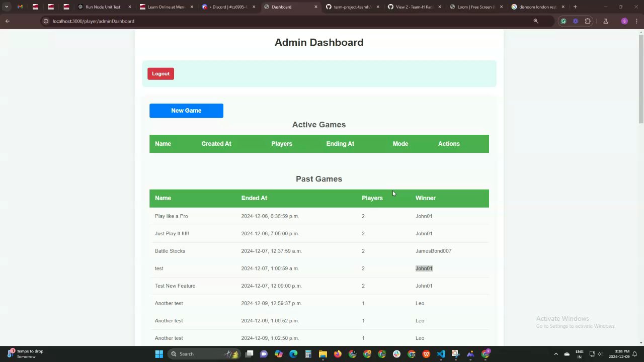Viewport: 644px width, 362px height.
Task: Close the Dashboard tab
Action: [x=316, y=7]
